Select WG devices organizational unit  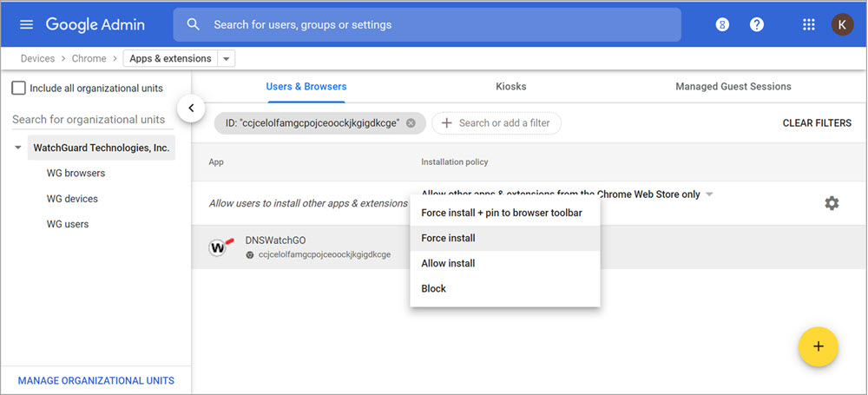tap(73, 198)
